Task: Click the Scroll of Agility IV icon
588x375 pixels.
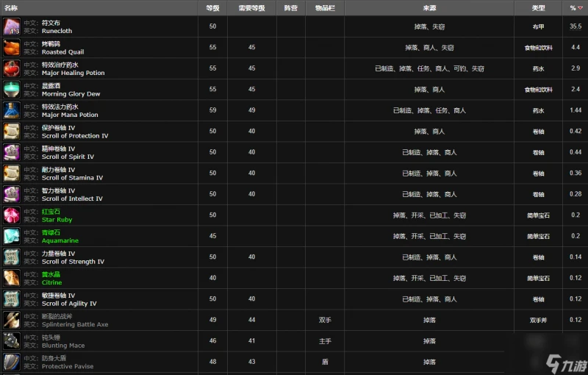Action: (x=12, y=299)
